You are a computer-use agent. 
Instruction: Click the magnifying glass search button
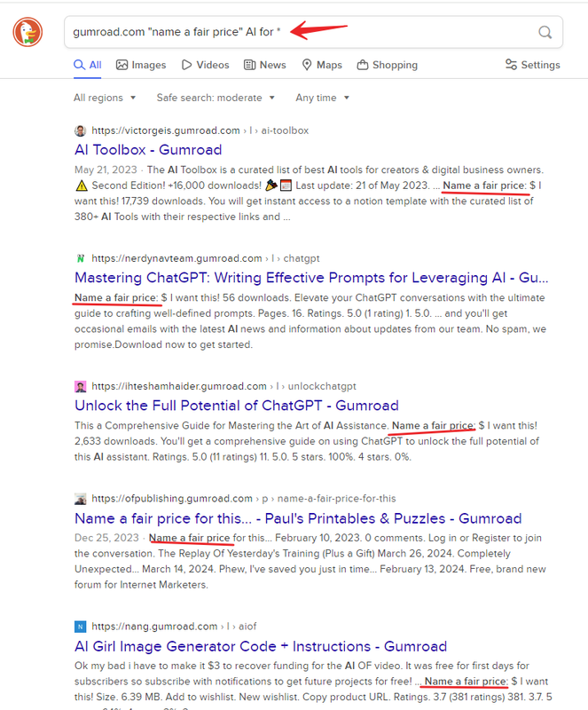click(545, 32)
